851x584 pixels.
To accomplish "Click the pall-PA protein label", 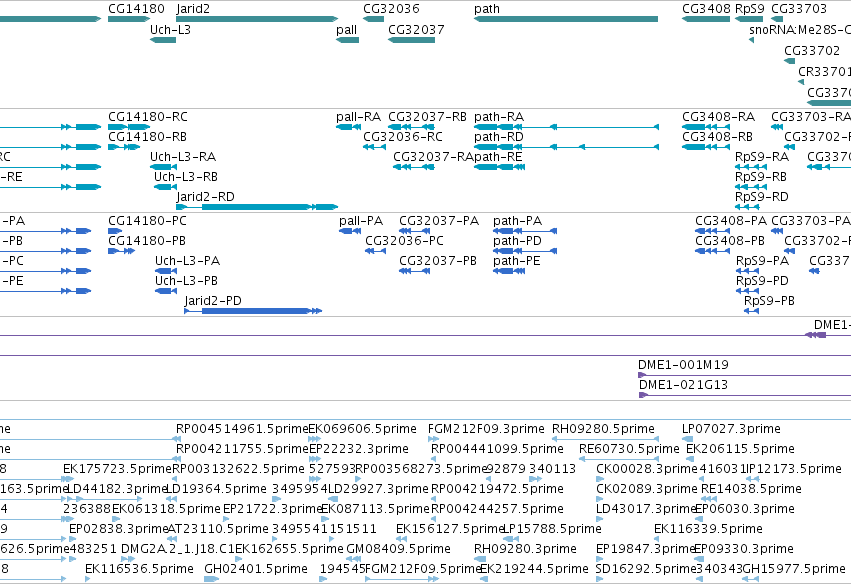I will tap(361, 221).
